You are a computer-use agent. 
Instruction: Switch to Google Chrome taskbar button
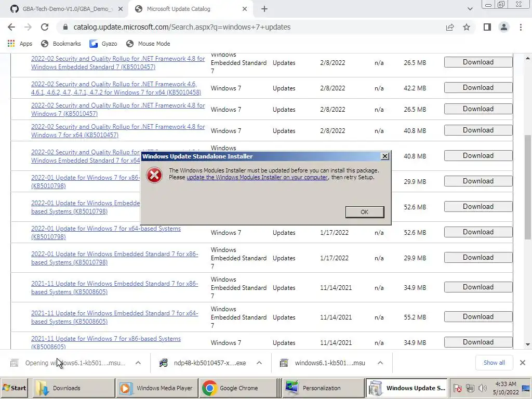[x=238, y=388]
